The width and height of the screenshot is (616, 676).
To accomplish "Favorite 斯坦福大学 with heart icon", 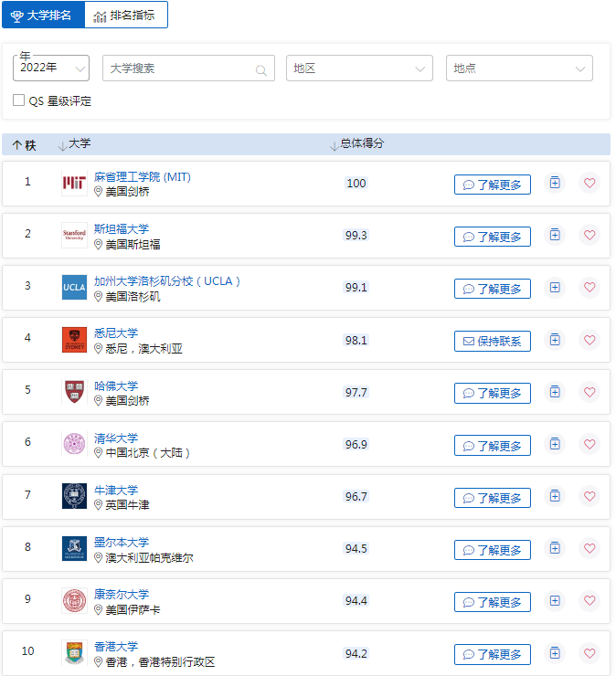I will point(589,235).
